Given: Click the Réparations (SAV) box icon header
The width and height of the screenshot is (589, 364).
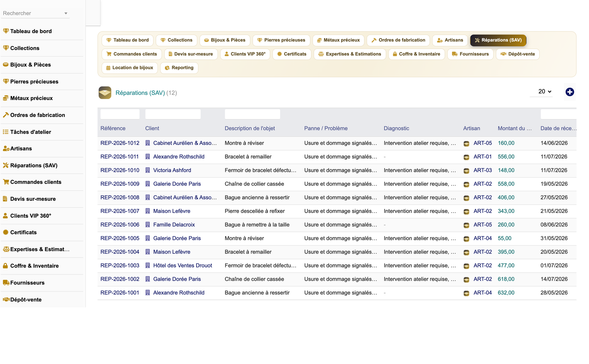Looking at the screenshot, I should (105, 93).
